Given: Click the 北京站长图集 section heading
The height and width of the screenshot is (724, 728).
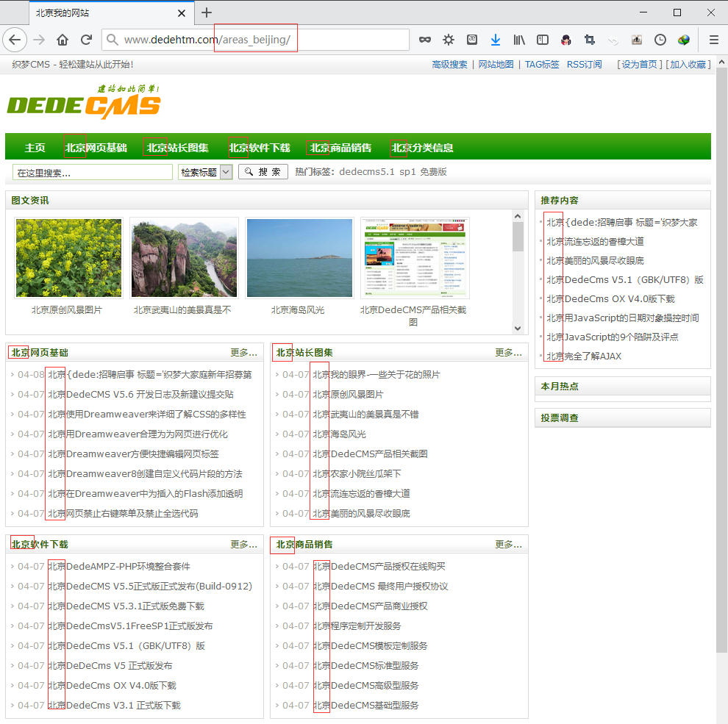Looking at the screenshot, I should click(x=304, y=353).
